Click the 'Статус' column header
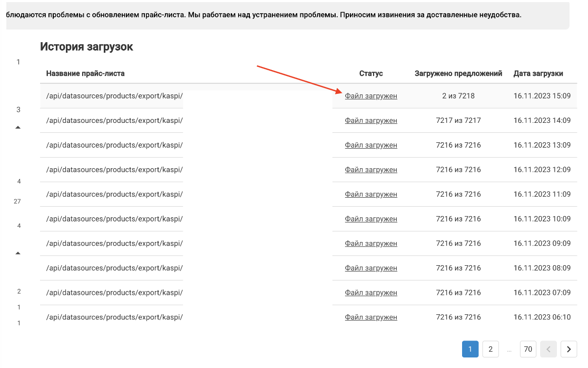Viewport: 588px width, 368px height. [x=371, y=74]
